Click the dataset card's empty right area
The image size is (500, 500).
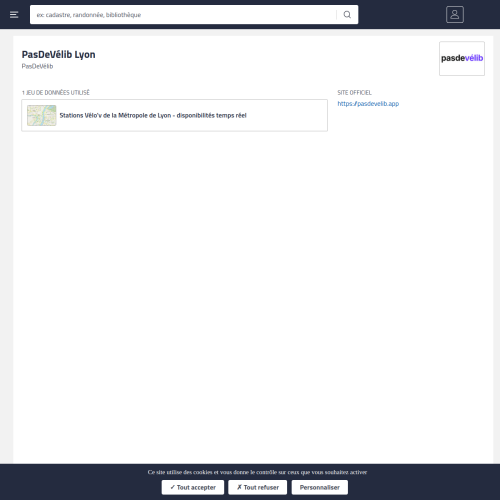tap(287, 115)
